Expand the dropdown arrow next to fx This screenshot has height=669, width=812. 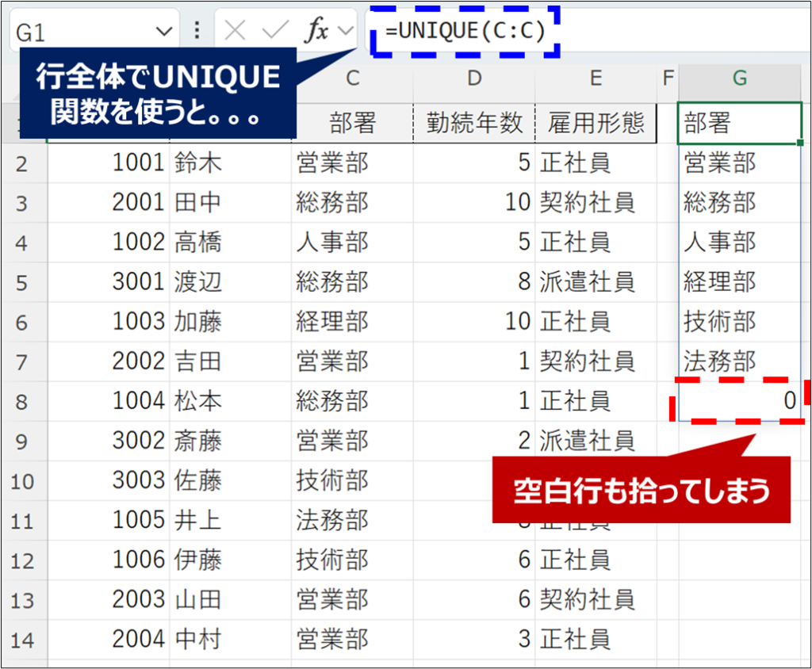pos(346,32)
